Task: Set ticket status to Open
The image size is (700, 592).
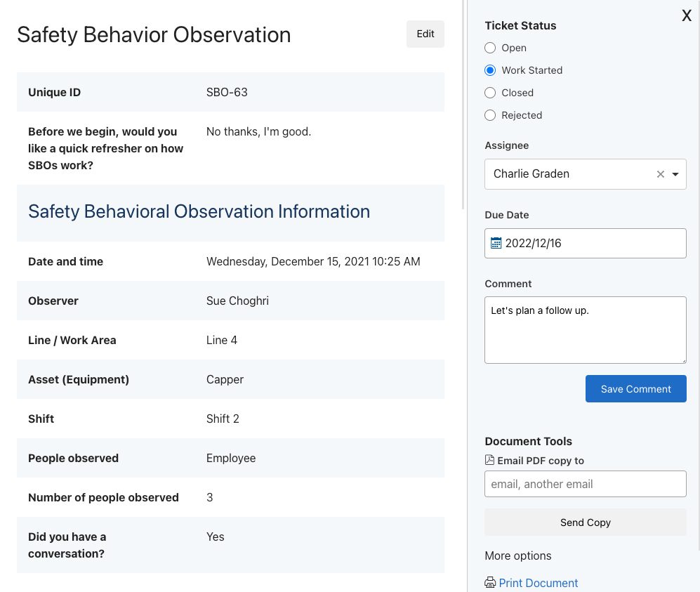Action: 490,48
